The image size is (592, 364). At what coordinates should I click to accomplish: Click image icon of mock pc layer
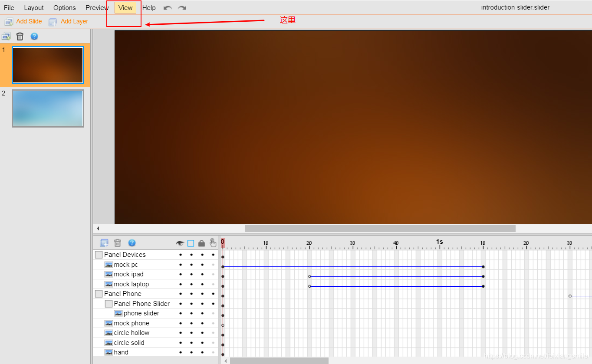(109, 265)
